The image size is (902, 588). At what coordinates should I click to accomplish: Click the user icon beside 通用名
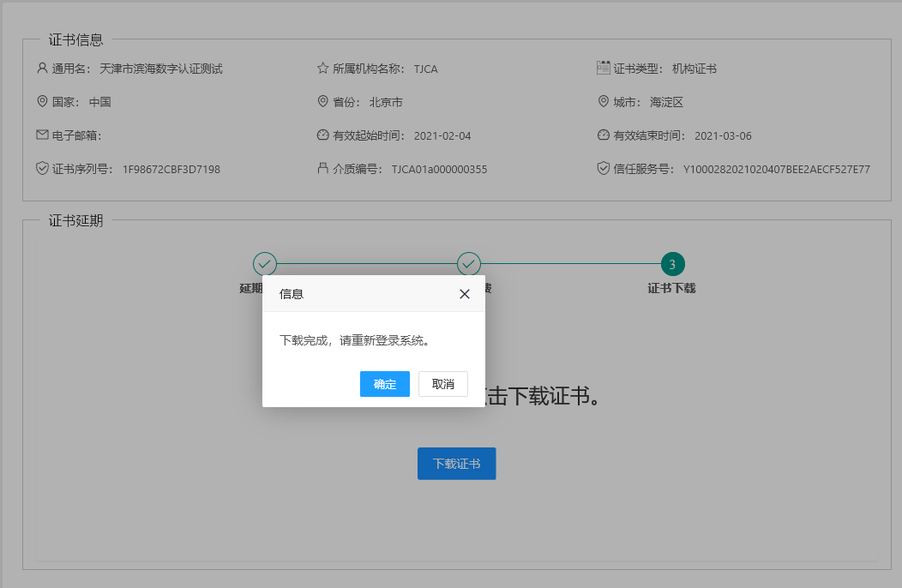point(42,68)
